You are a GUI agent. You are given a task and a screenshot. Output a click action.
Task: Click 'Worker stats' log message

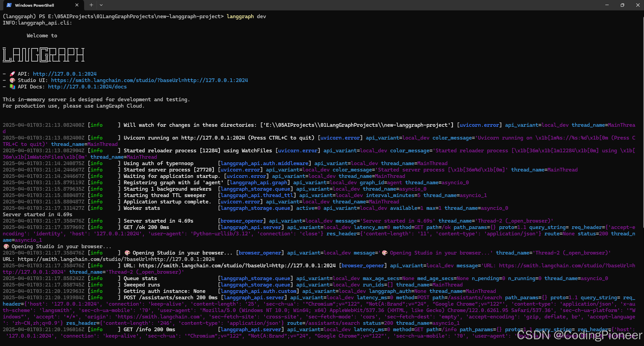[x=142, y=208]
